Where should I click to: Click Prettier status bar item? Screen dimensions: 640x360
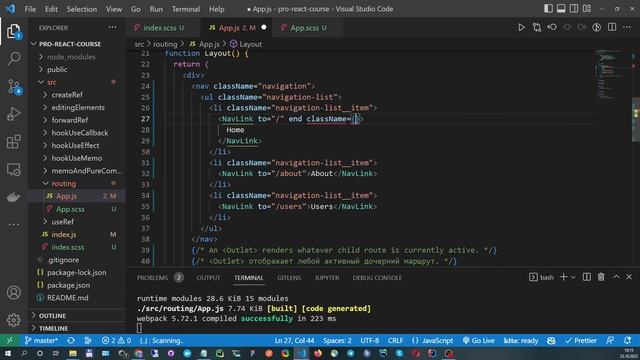pos(581,340)
